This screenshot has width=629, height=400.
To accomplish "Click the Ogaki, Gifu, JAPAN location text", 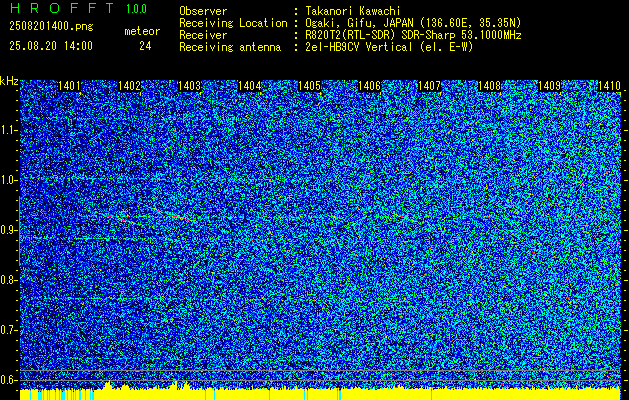I will point(413,23).
